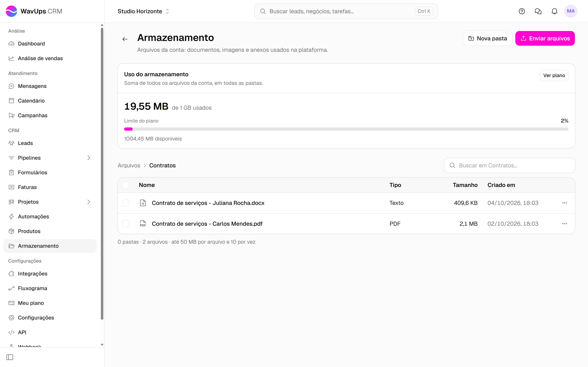Check the Carlos Mendes.pdf row checkbox
This screenshot has height=367, width=588.
[126, 223]
